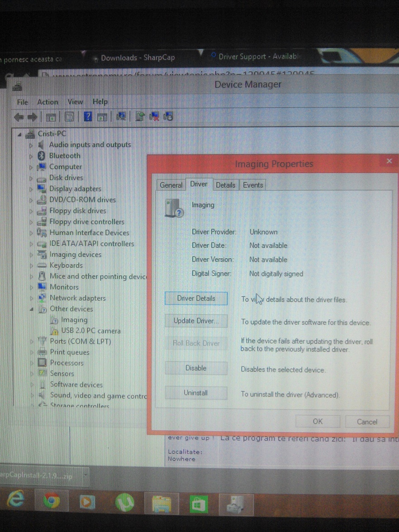399x532 pixels.
Task: Click the Forward arrow toolbar icon
Action: coord(32,118)
